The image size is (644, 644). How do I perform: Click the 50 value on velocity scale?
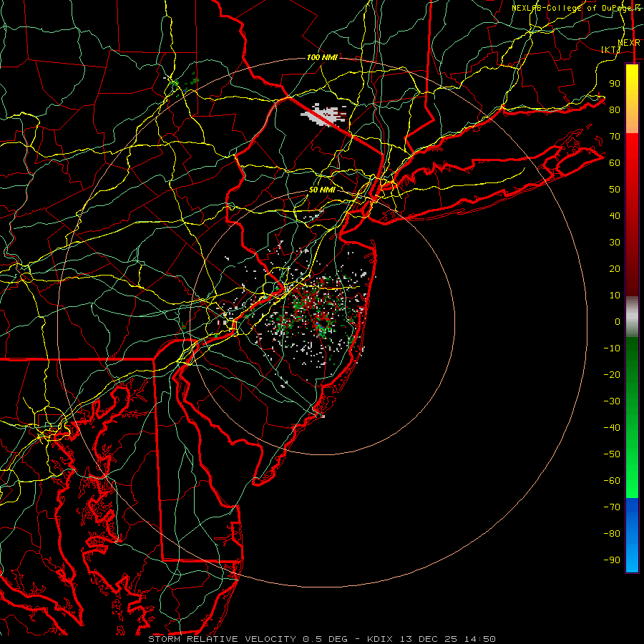click(615, 190)
